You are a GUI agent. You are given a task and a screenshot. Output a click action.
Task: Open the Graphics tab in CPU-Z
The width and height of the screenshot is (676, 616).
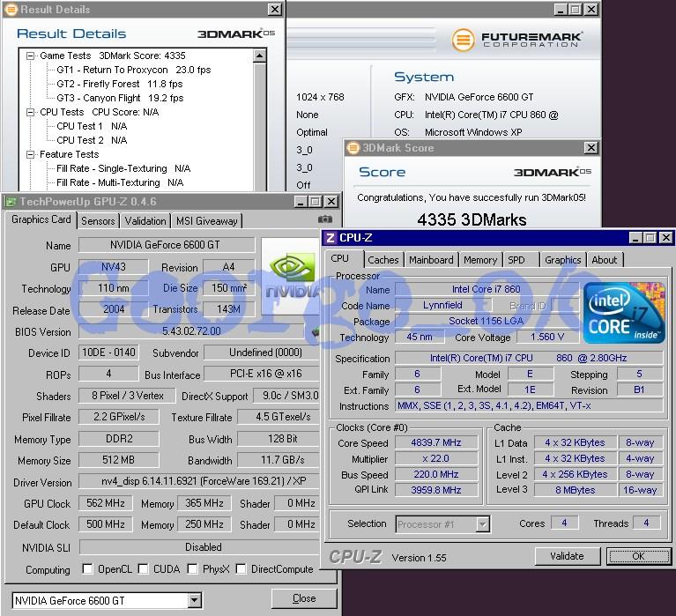(562, 260)
